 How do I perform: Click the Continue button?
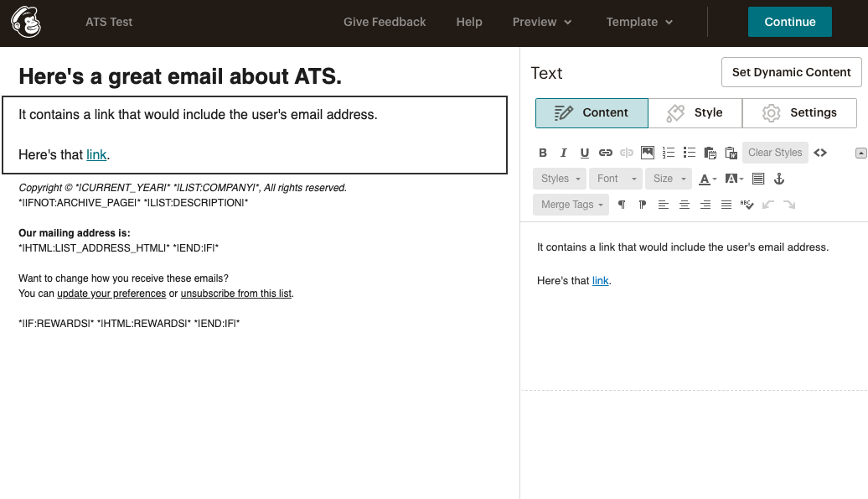[x=790, y=22]
